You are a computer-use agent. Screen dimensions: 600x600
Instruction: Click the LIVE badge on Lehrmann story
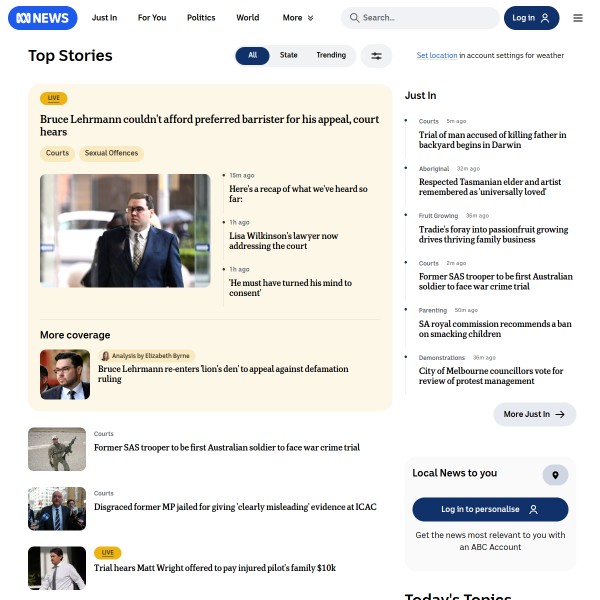point(54,98)
